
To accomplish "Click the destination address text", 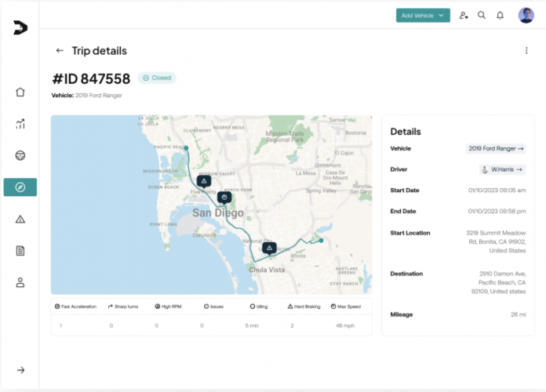I will tap(499, 282).
